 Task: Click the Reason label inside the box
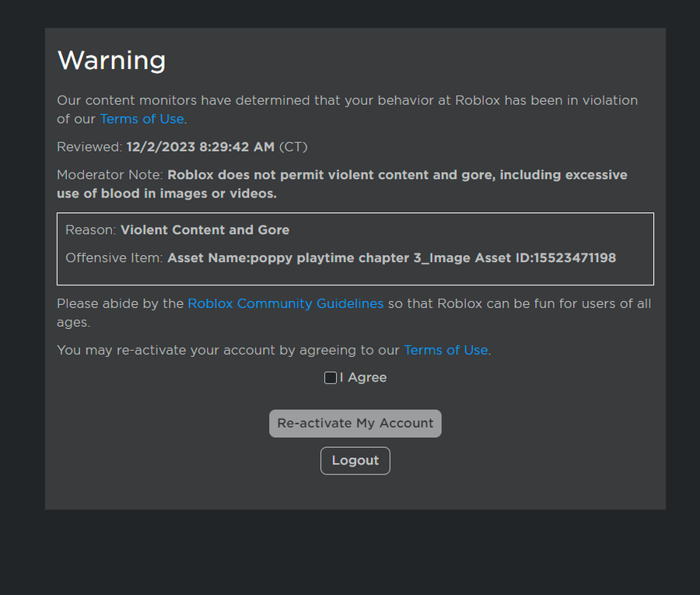pyautogui.click(x=91, y=230)
